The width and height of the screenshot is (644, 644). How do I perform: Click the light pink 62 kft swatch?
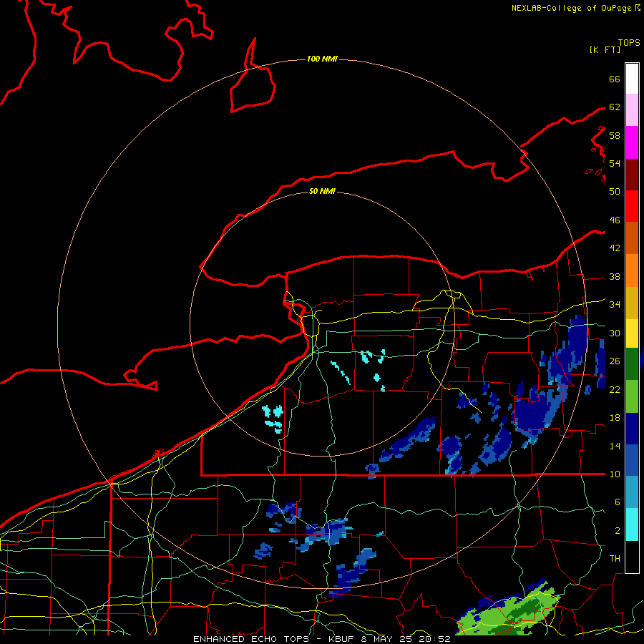[632, 110]
